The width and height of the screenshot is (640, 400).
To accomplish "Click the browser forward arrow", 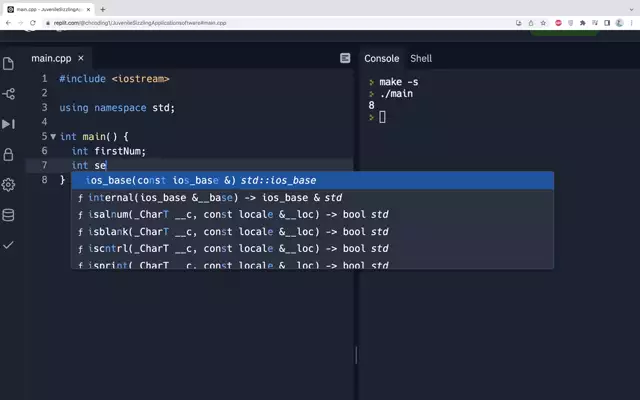I will [21, 23].
